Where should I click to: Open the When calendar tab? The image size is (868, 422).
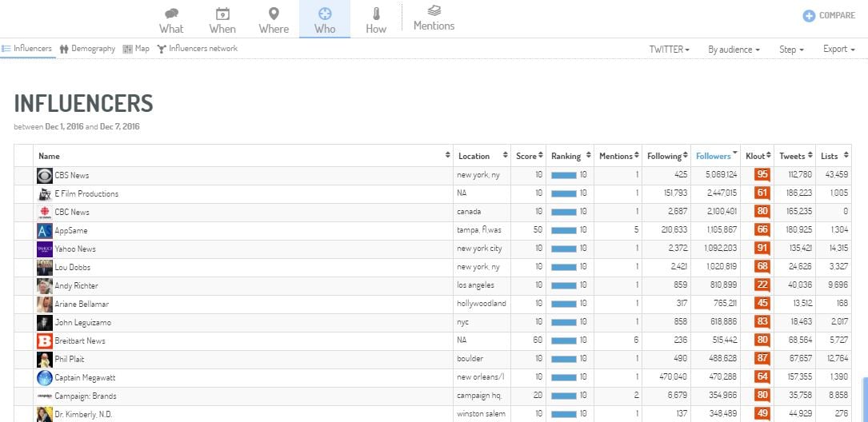[x=222, y=21]
